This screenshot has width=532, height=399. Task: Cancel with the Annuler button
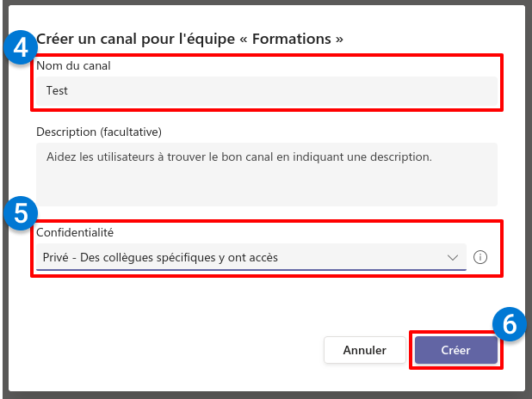(x=364, y=350)
